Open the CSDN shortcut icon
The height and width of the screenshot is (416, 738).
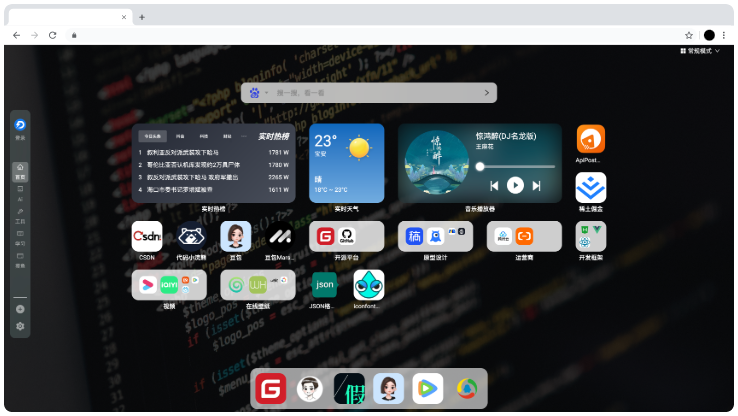[x=147, y=236]
